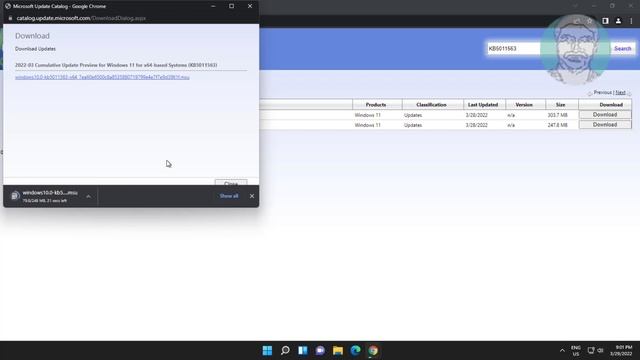The height and width of the screenshot is (360, 640).
Task: Click the file icon in the downloads bar
Action: tap(16, 196)
